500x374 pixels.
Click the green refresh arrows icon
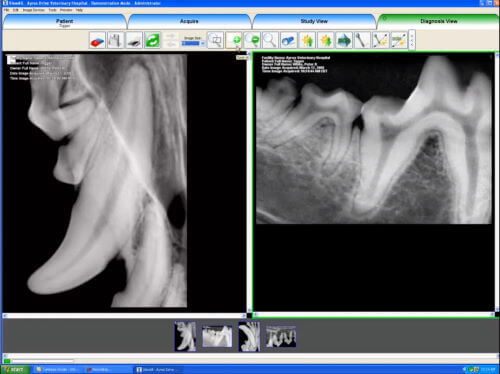[x=152, y=40]
